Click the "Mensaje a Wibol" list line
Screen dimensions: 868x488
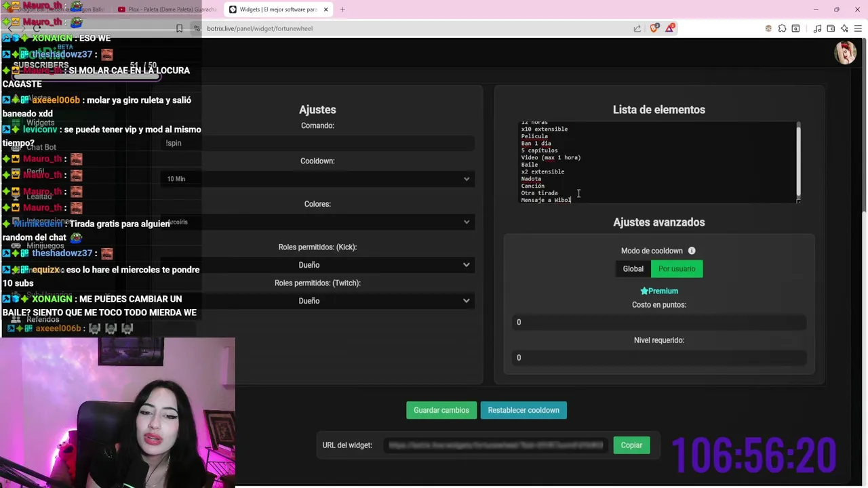pos(546,200)
